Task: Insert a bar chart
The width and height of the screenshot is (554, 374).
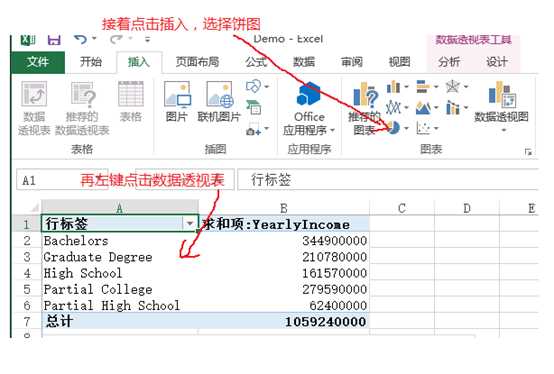Action: 423,86
